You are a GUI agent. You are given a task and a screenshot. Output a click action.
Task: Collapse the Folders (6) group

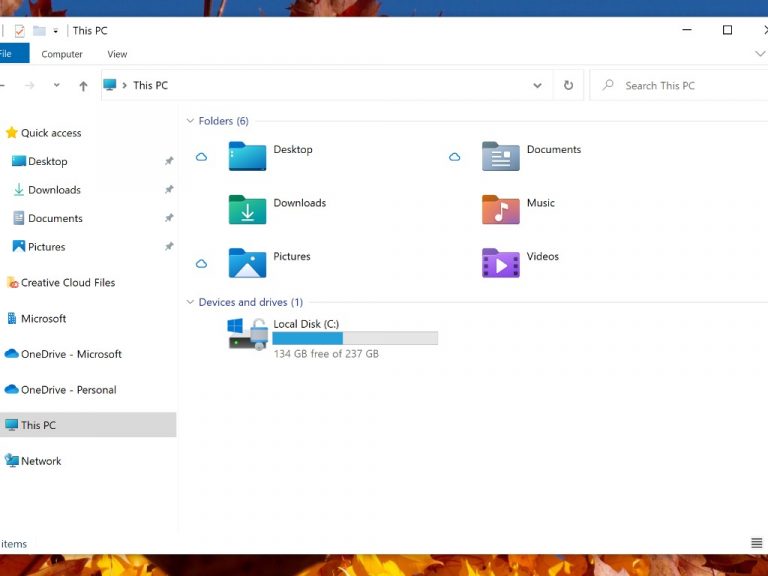(190, 120)
